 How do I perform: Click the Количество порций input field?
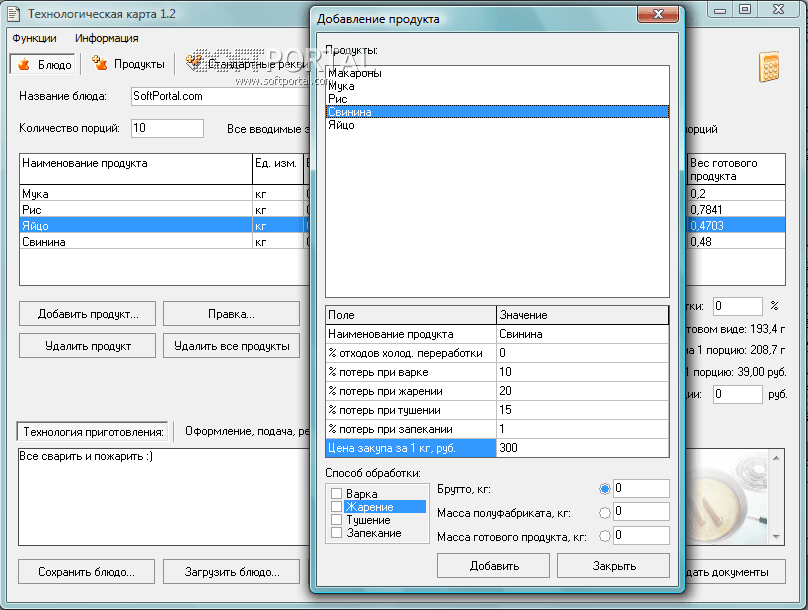[x=167, y=128]
